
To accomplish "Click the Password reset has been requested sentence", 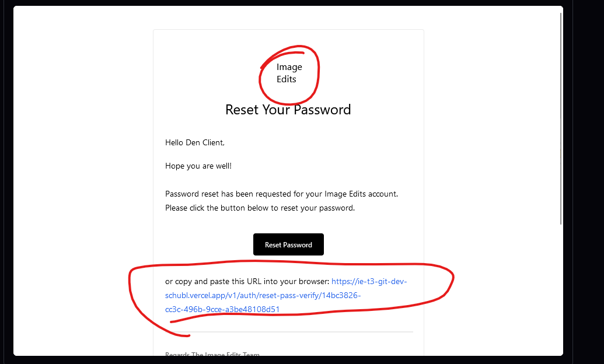I will (x=281, y=194).
